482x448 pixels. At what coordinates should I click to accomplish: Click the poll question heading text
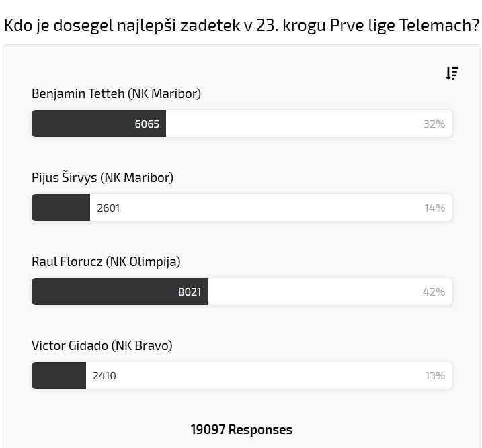pyautogui.click(x=241, y=25)
